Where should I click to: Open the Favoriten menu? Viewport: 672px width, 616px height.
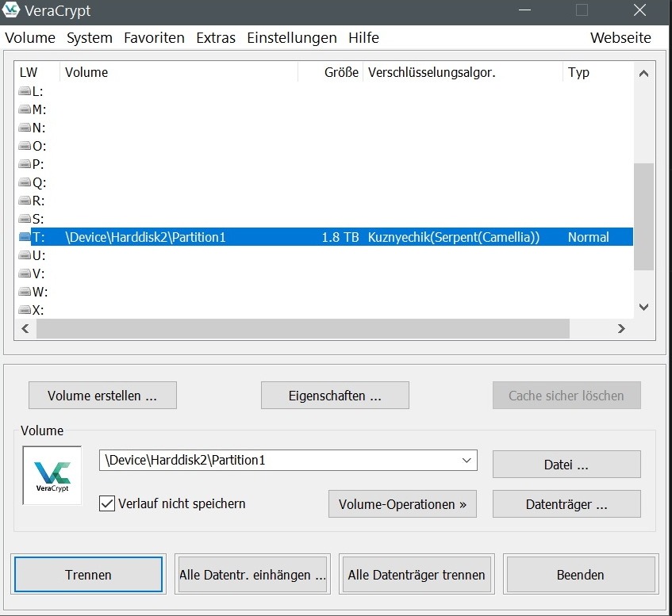154,38
